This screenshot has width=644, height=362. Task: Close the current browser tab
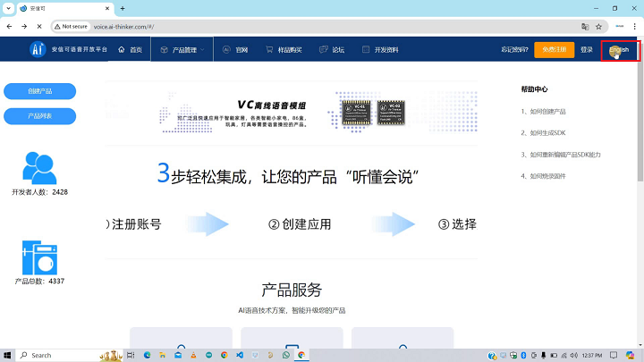107,8
